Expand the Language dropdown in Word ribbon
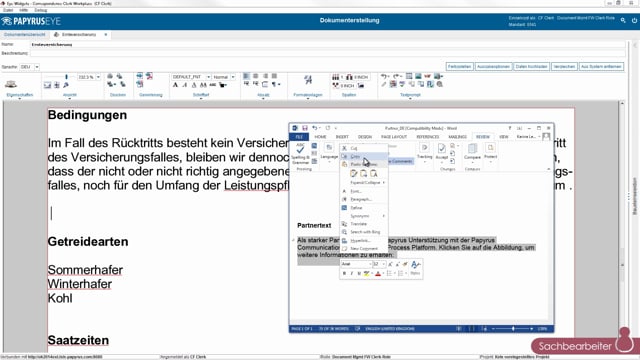The image size is (640, 360). click(329, 162)
